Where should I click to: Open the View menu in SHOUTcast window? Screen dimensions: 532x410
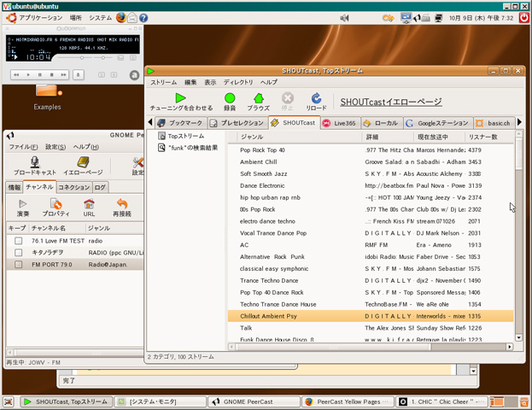210,82
